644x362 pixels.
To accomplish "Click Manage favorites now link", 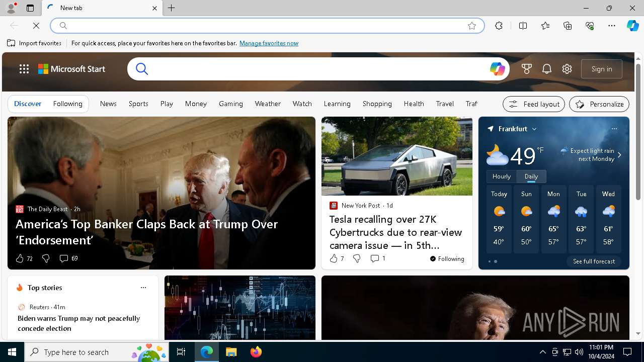I will coord(269,43).
